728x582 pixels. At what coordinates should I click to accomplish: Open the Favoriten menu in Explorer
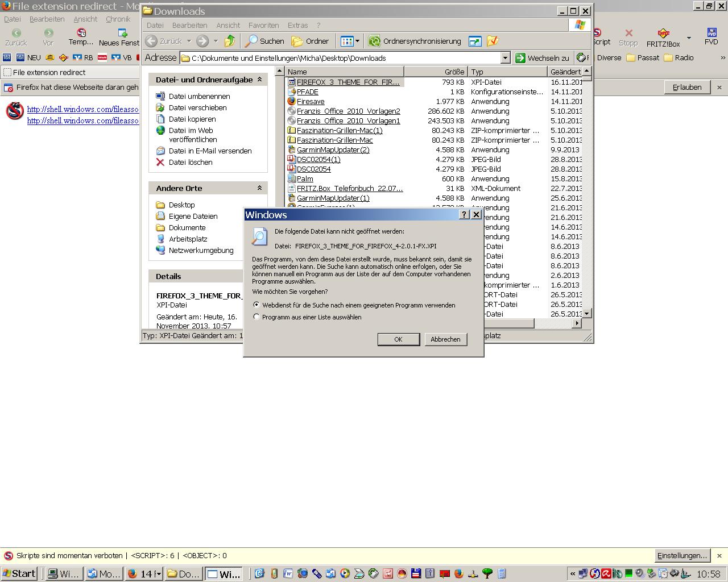click(x=263, y=25)
